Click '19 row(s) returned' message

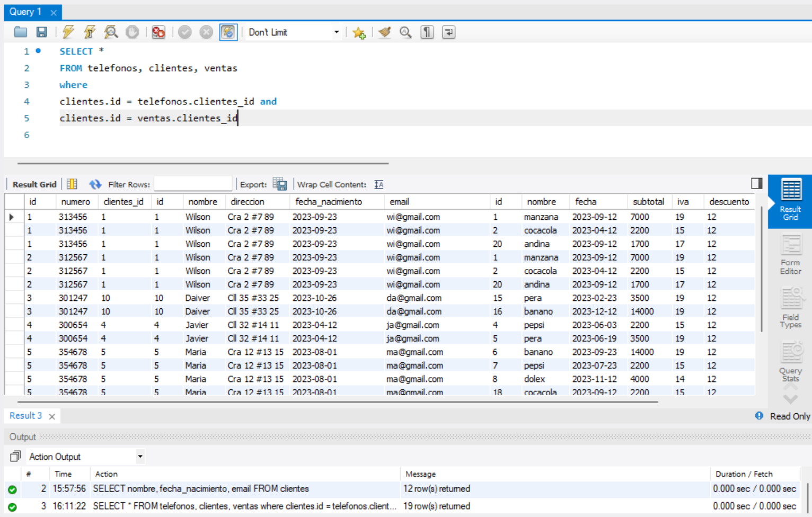(x=437, y=506)
